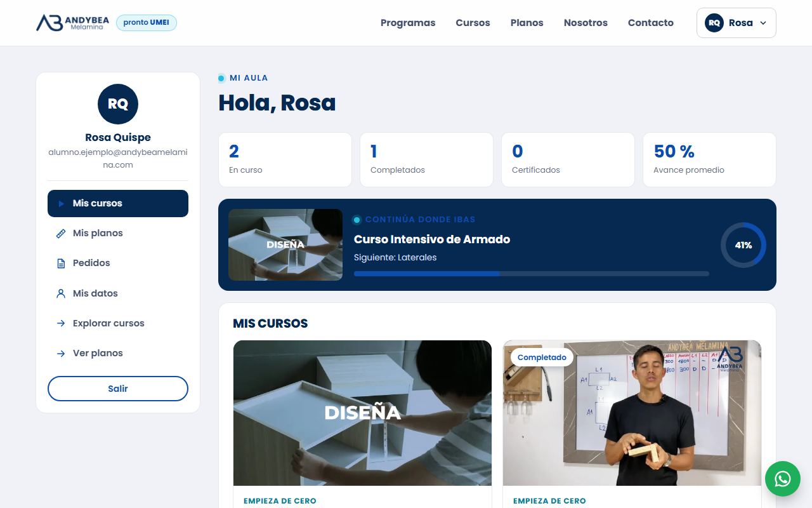Click the Completado badge on course card

pyautogui.click(x=542, y=358)
